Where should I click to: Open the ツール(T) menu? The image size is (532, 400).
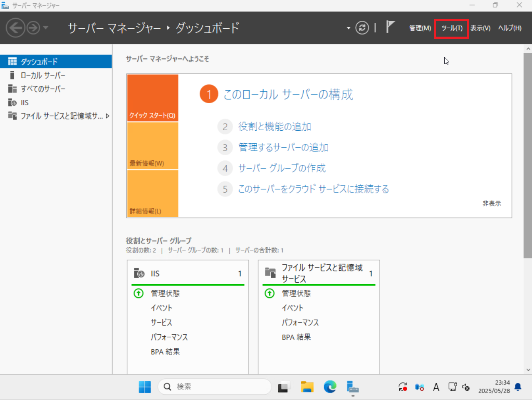click(x=452, y=28)
